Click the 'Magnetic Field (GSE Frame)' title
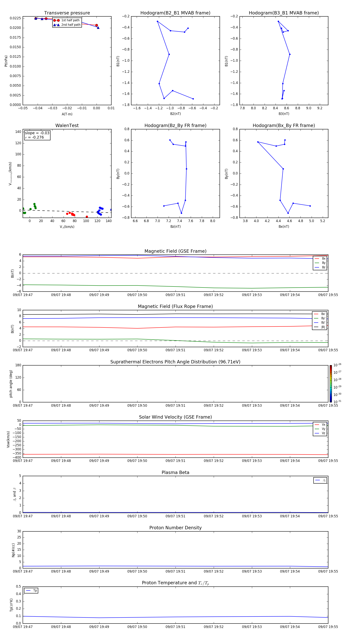 pos(175,251)
